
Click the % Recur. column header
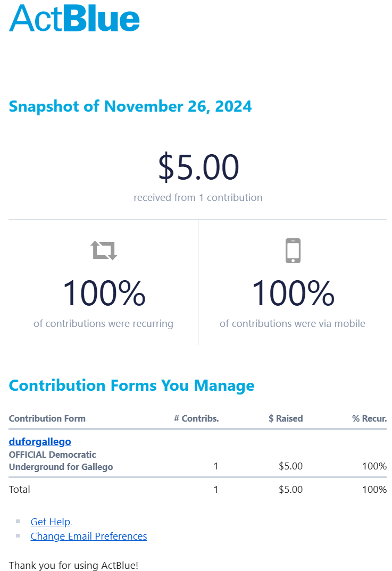click(369, 418)
